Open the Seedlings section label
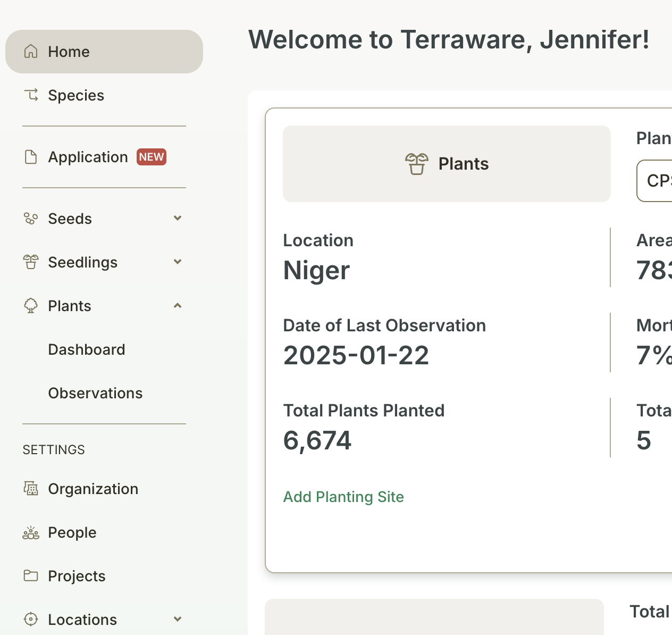The height and width of the screenshot is (635, 672). pos(82,262)
